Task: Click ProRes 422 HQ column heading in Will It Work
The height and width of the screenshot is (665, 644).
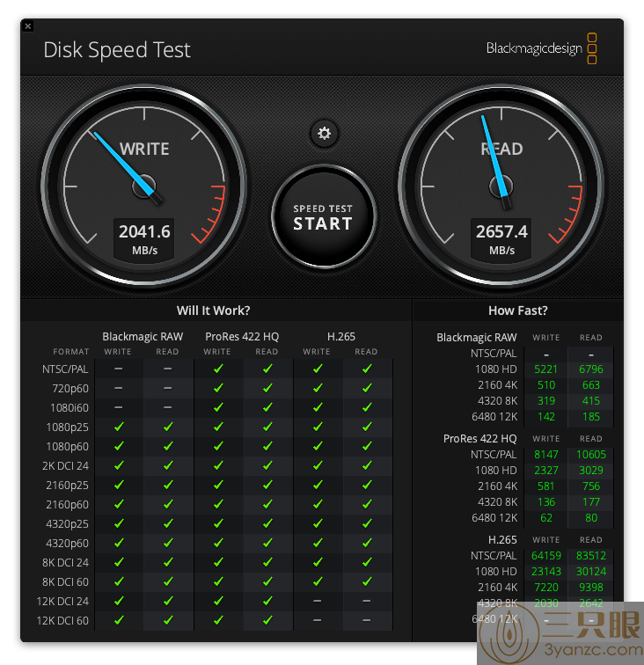Action: tap(242, 336)
